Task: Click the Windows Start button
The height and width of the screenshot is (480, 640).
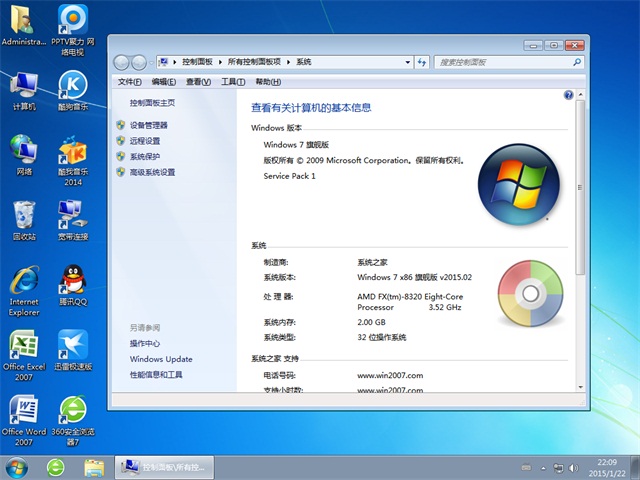Action: click(x=17, y=467)
